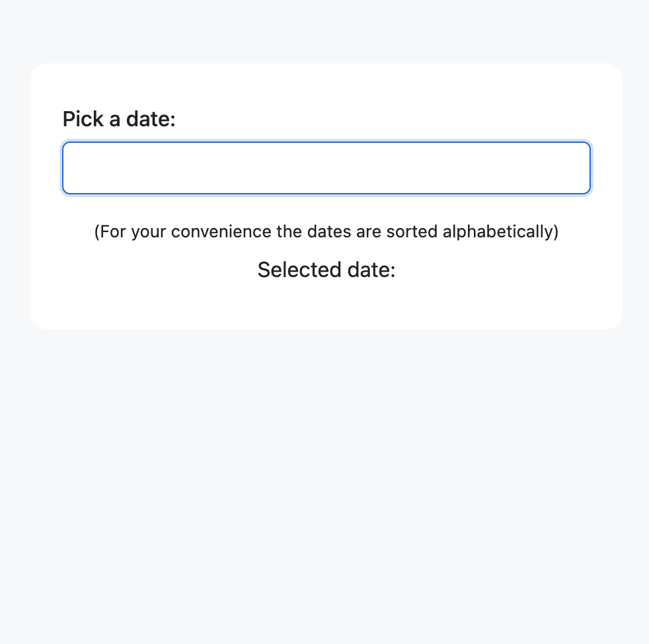Click below the 'Selected date:' text

click(x=326, y=298)
